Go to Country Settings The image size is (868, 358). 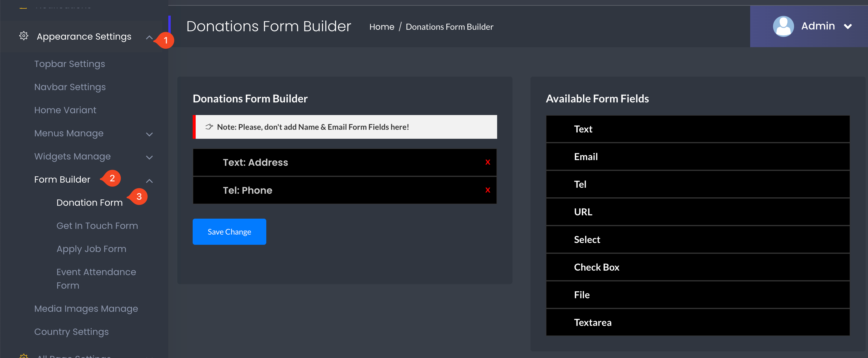click(72, 332)
